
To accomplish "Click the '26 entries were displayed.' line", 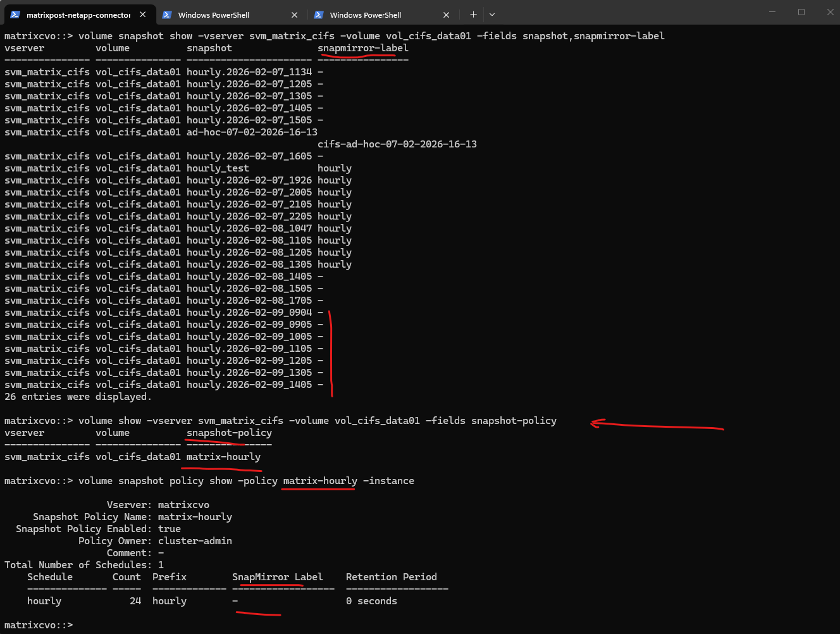I will [x=78, y=397].
